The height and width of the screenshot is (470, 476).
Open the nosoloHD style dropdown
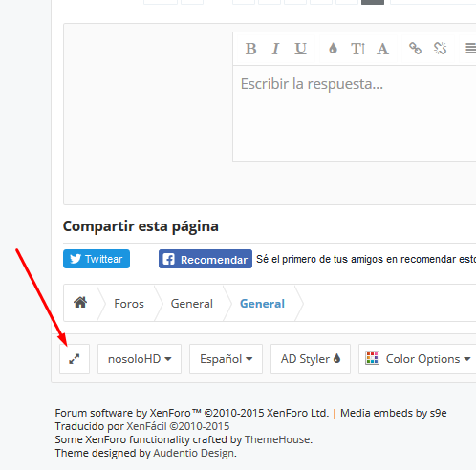(140, 359)
